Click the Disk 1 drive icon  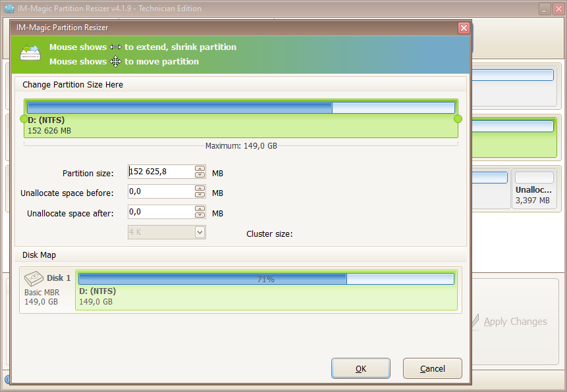(34, 279)
